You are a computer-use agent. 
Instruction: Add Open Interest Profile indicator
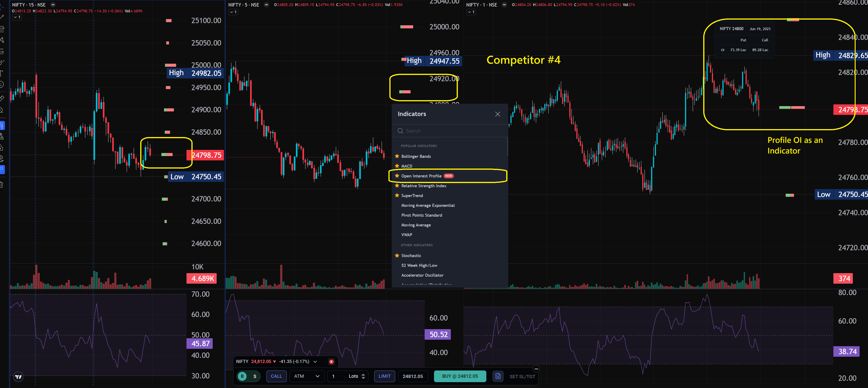(421, 176)
